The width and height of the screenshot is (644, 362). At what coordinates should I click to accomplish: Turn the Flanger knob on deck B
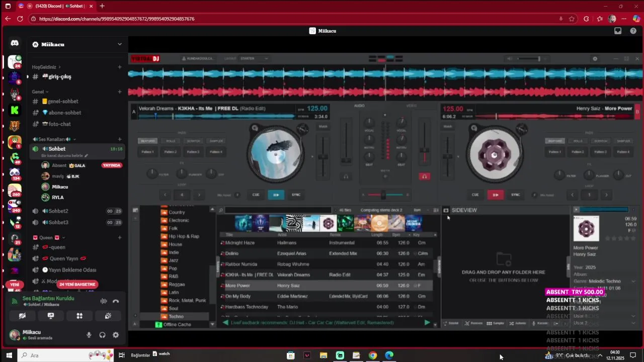click(589, 174)
